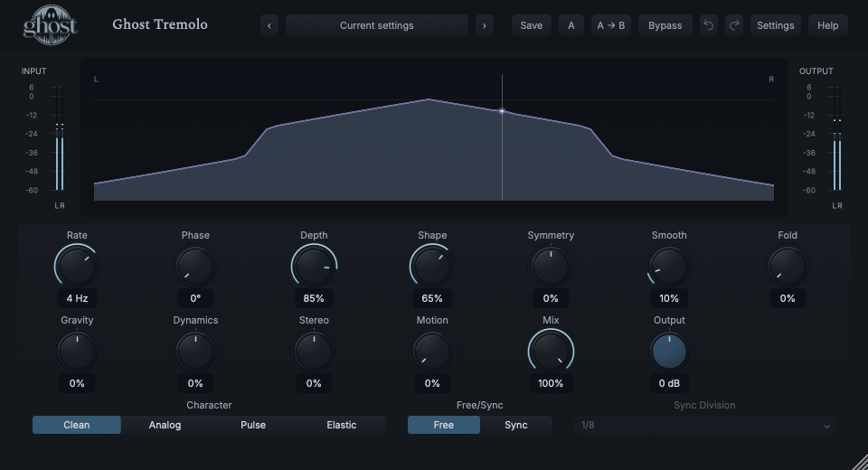Select Pulse character mode
Viewport: 868px width, 470px height.
[x=253, y=425]
